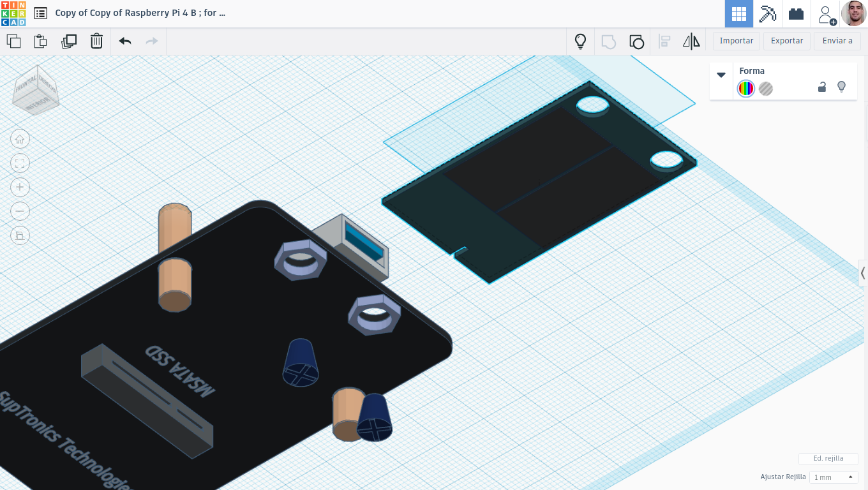The height and width of the screenshot is (490, 868).
Task: Switch to orthographic view icon
Action: (x=20, y=235)
